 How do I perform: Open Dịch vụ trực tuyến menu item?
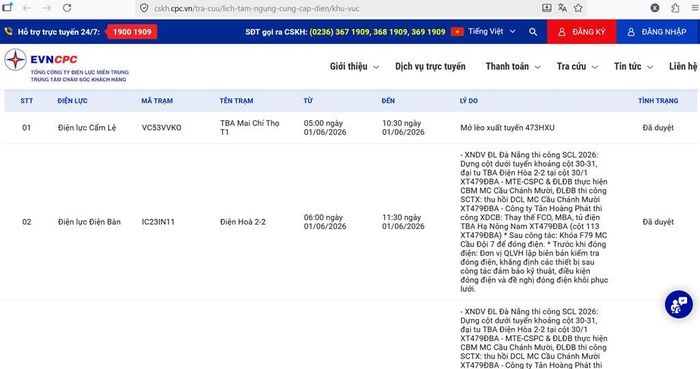pyautogui.click(x=430, y=66)
